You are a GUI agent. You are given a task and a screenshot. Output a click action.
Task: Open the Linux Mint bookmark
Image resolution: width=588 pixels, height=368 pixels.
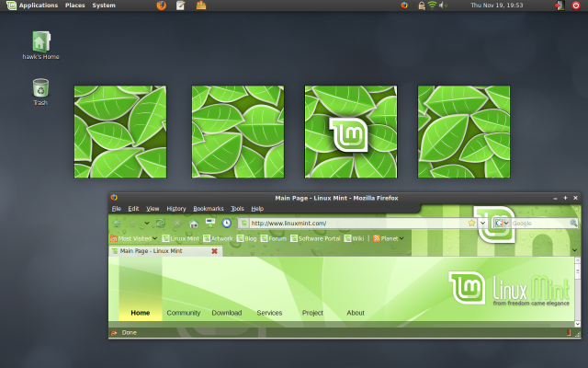point(181,238)
